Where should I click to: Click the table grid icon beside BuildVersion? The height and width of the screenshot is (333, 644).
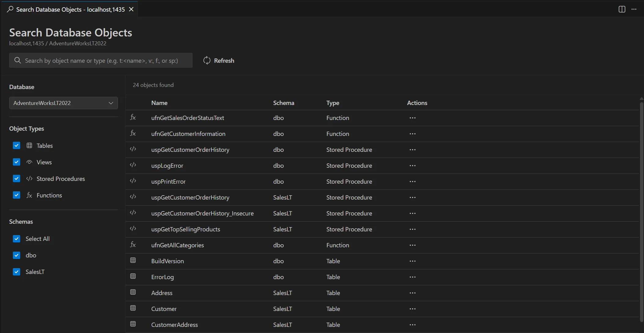coord(133,260)
